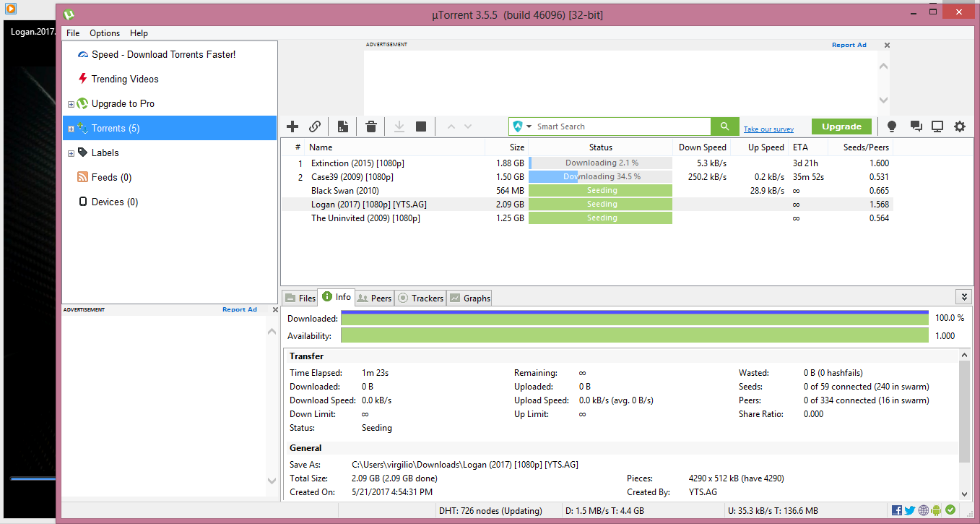Click the Twitter bird icon in status bar
980x524 pixels.
910,510
